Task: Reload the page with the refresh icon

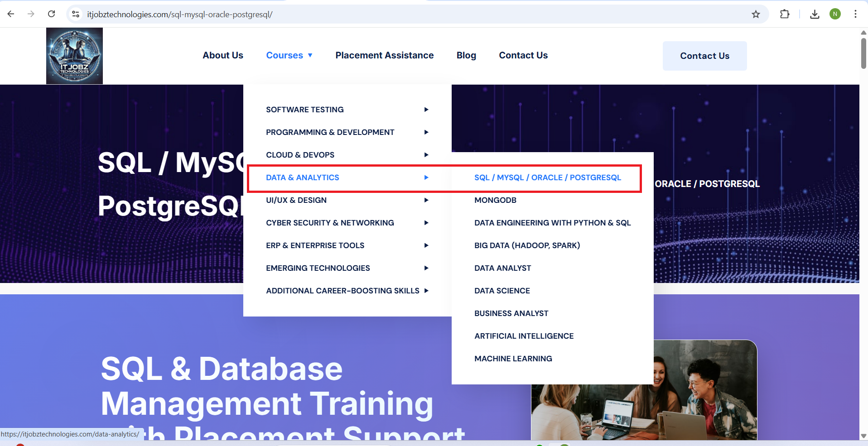Action: 52,14
